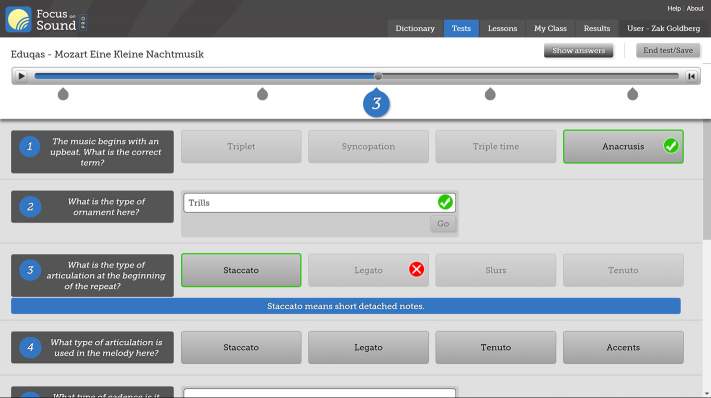Choose Triple time for question 1
This screenshot has height=398, width=711.
(496, 146)
